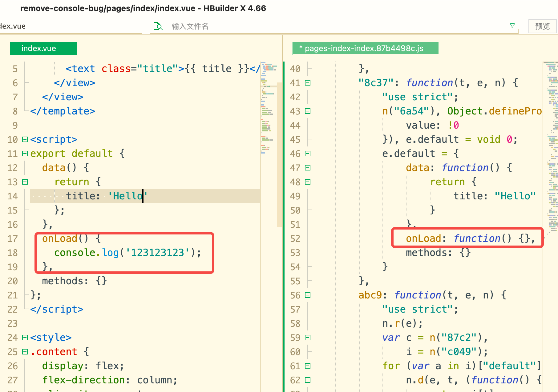Click the file search icon
Viewport: 558px width, 392px height.
(x=158, y=26)
